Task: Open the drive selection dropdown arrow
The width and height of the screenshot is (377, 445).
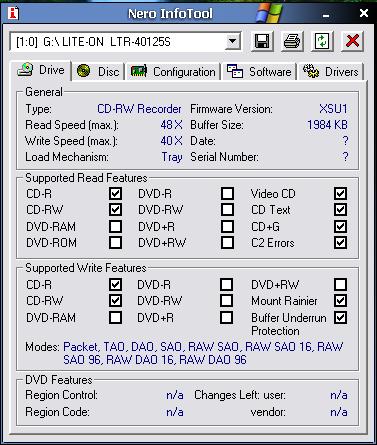Action: pyautogui.click(x=232, y=42)
